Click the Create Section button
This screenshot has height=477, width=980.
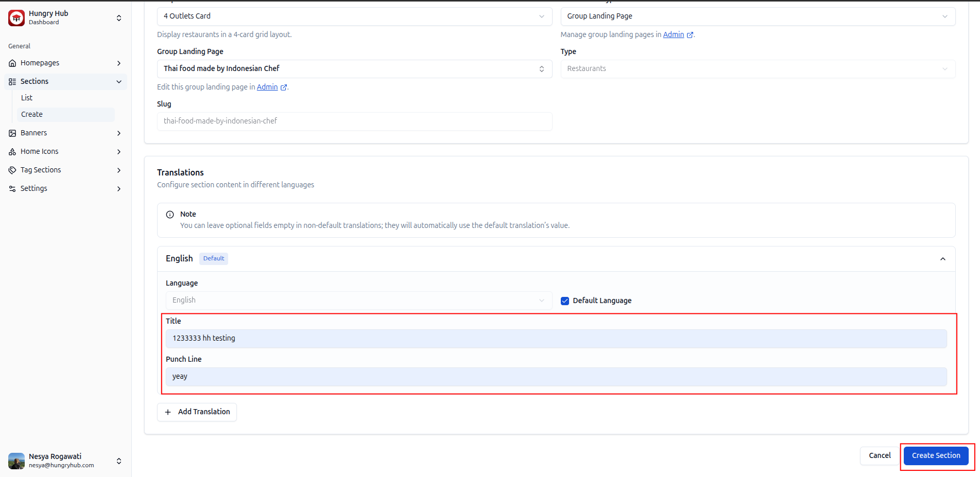pyautogui.click(x=936, y=456)
